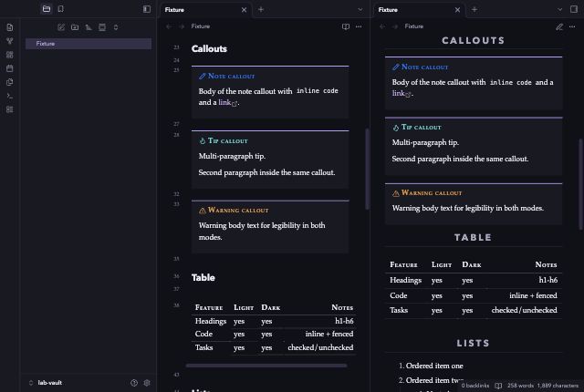Click 0 backlinks in status bar

(x=474, y=386)
